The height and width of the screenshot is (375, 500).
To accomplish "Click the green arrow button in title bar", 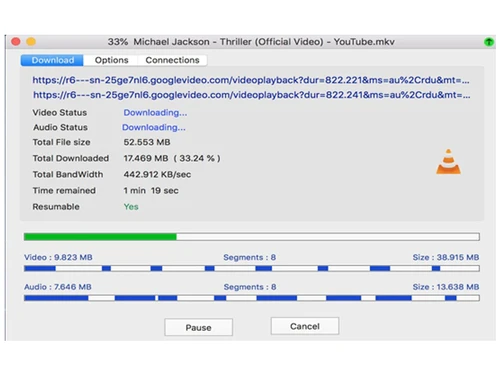I will coord(489,42).
